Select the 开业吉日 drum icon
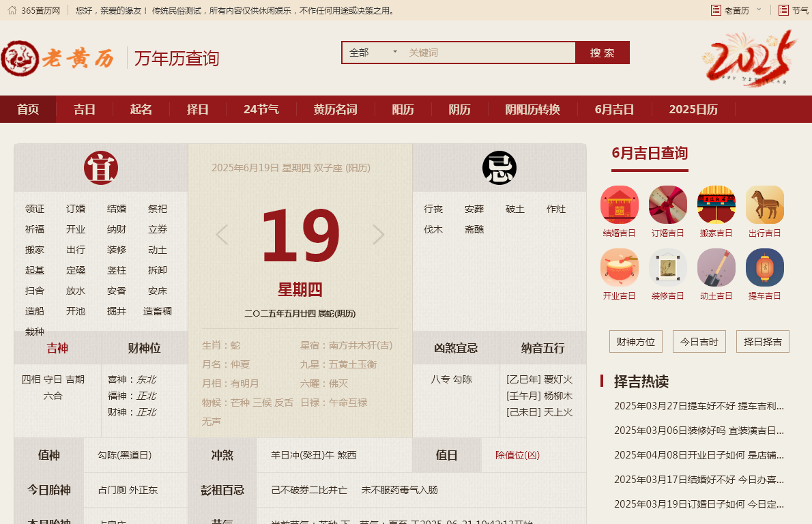The width and height of the screenshot is (812, 524). point(619,269)
